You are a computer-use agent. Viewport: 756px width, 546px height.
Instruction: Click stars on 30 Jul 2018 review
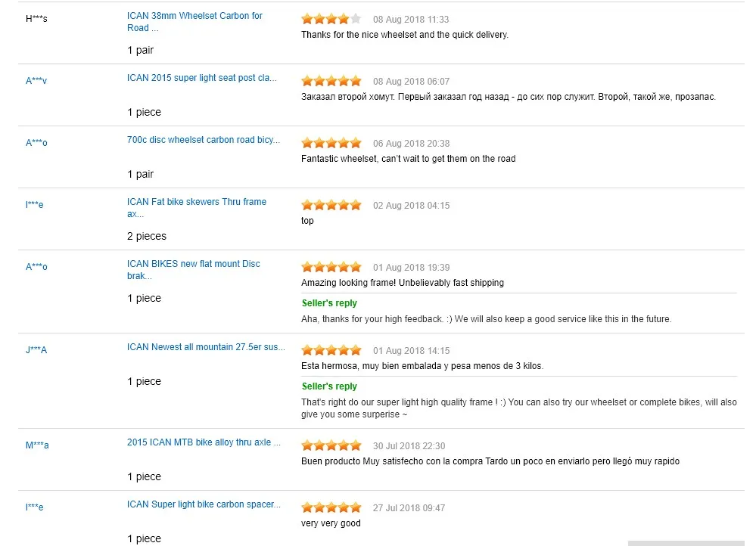(331, 445)
